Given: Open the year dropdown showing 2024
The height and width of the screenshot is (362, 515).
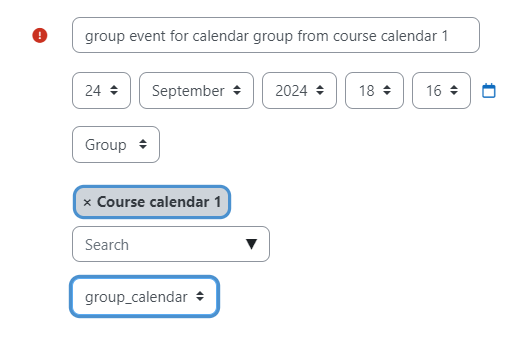Looking at the screenshot, I should point(299,91).
